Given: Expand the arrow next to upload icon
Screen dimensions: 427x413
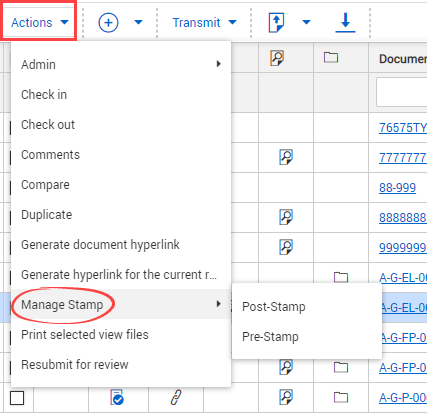Looking at the screenshot, I should point(306,22).
